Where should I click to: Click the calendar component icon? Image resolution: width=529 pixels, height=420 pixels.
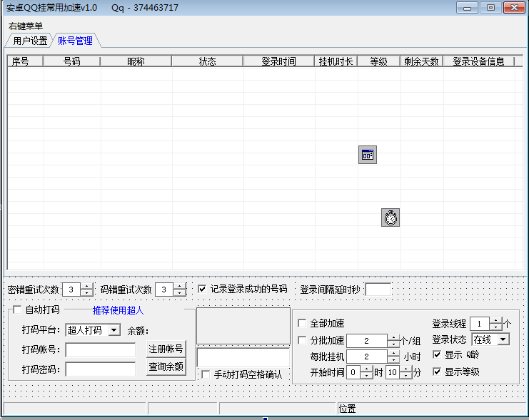[x=367, y=155]
